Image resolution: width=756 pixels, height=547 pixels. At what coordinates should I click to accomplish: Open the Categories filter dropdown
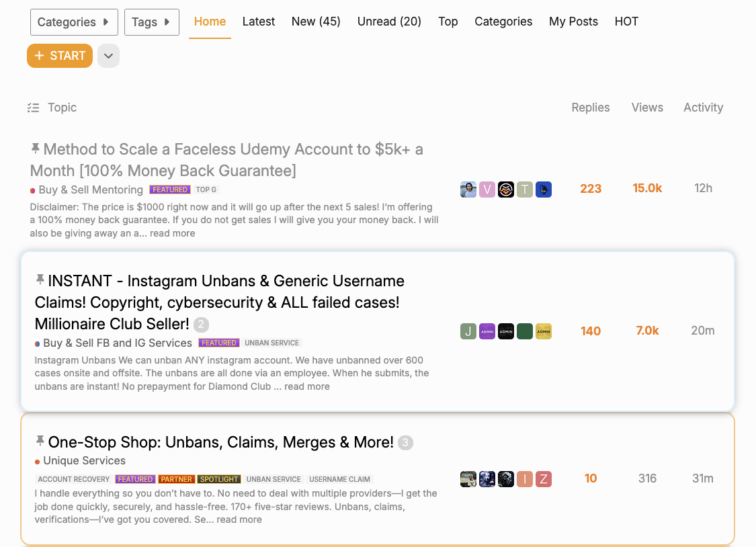74,22
